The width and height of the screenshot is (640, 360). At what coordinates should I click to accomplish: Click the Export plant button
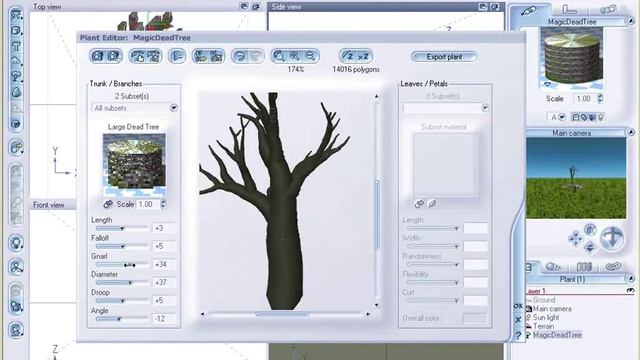tap(444, 57)
